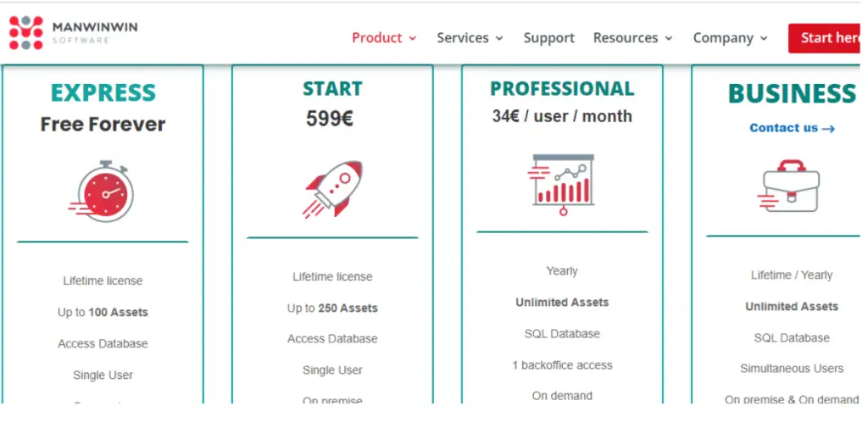
Task: Click the PROFESSIONAL plan heading
Action: click(562, 88)
